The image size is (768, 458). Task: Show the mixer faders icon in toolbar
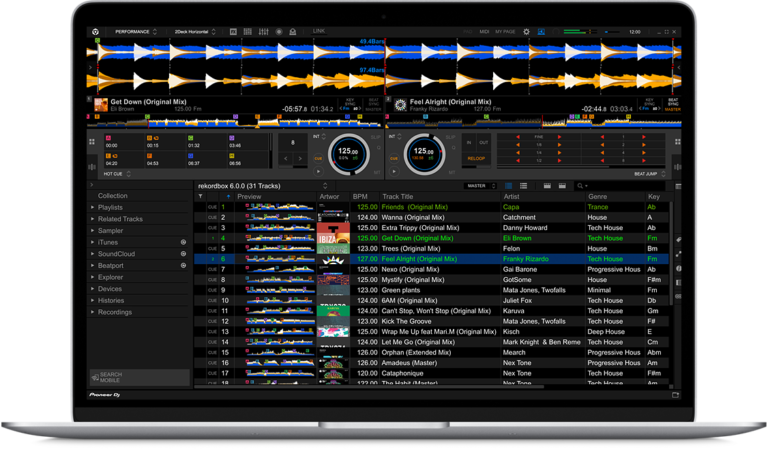[264, 32]
